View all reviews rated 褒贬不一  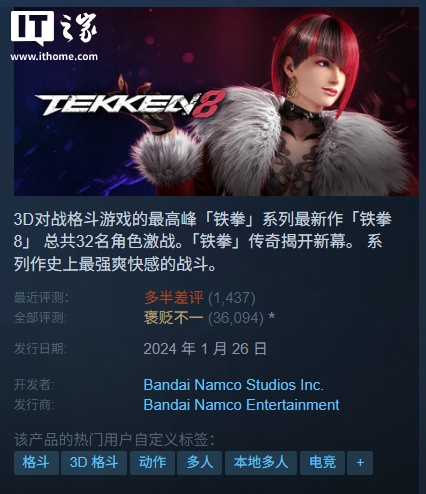[x=173, y=318]
